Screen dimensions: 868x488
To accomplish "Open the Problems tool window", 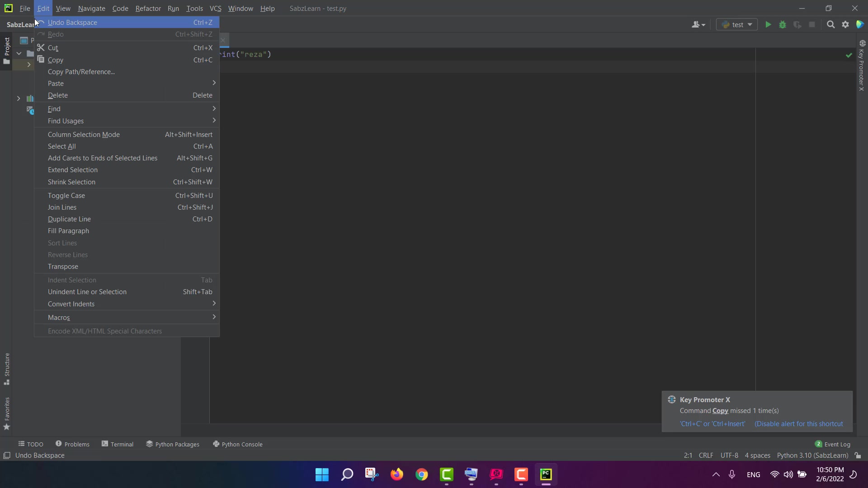I will click(x=72, y=444).
